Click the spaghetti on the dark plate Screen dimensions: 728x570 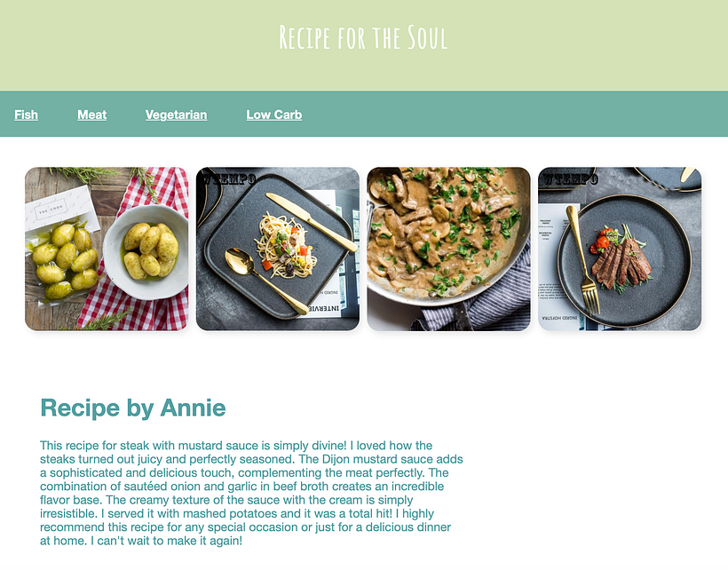pyautogui.click(x=285, y=245)
